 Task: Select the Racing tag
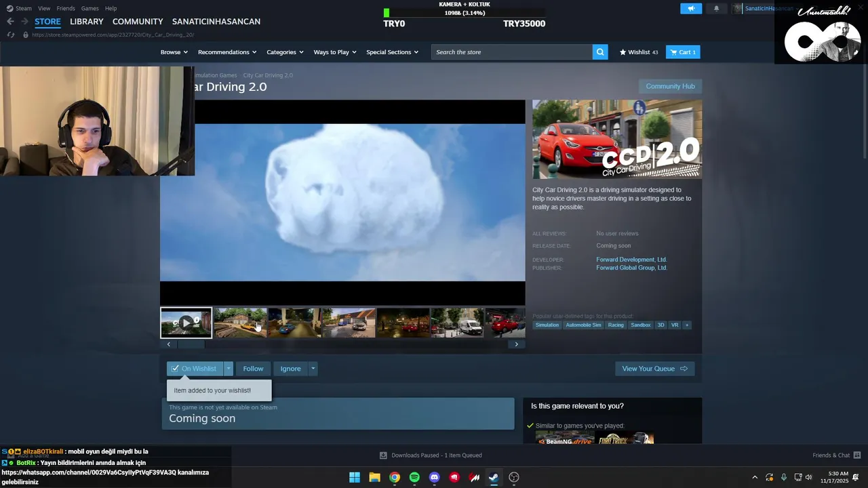616,325
